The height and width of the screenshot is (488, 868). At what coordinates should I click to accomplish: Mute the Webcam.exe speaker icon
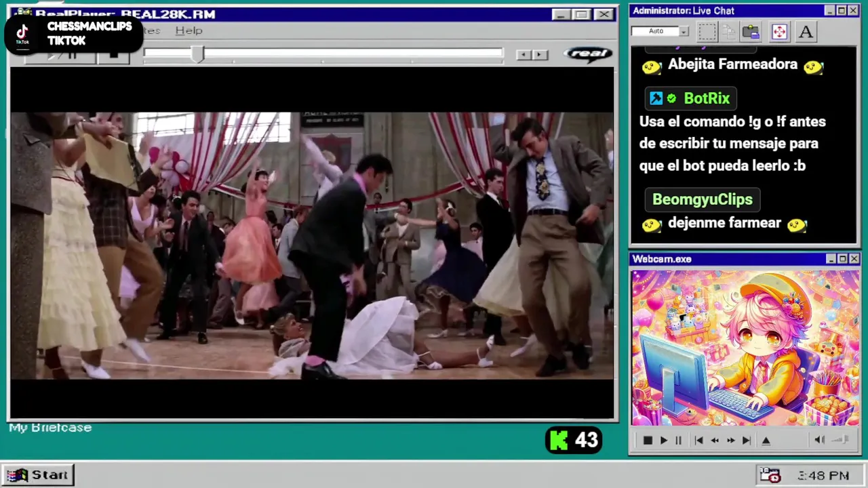point(819,440)
